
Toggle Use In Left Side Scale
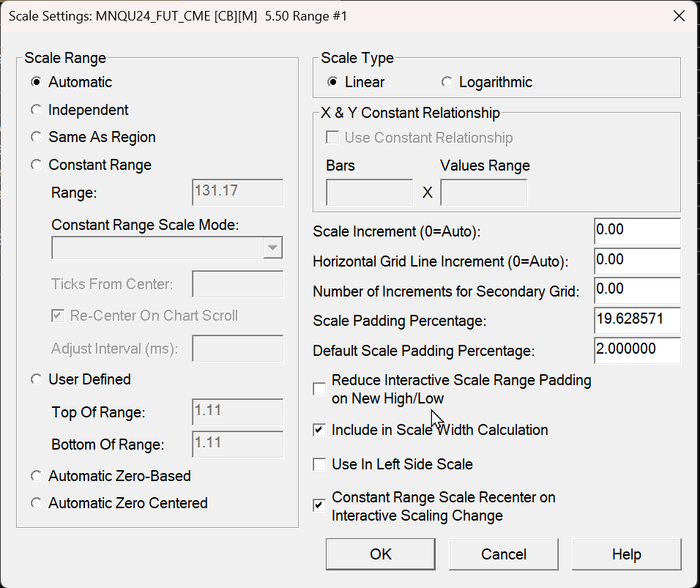coord(319,464)
